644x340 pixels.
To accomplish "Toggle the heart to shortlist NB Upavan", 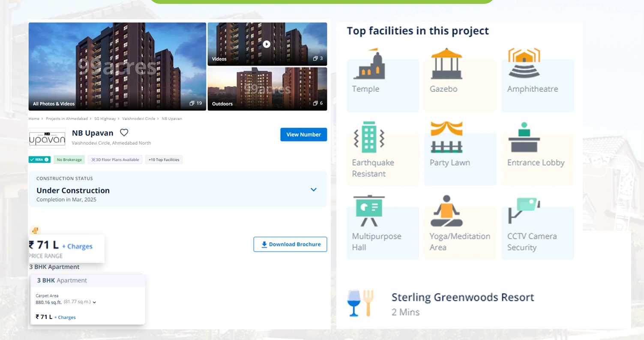I will 124,132.
